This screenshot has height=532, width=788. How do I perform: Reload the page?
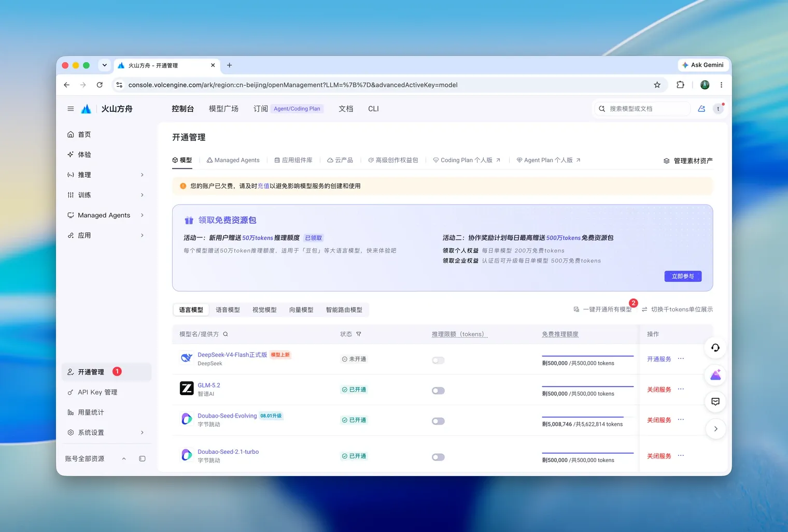click(100, 85)
